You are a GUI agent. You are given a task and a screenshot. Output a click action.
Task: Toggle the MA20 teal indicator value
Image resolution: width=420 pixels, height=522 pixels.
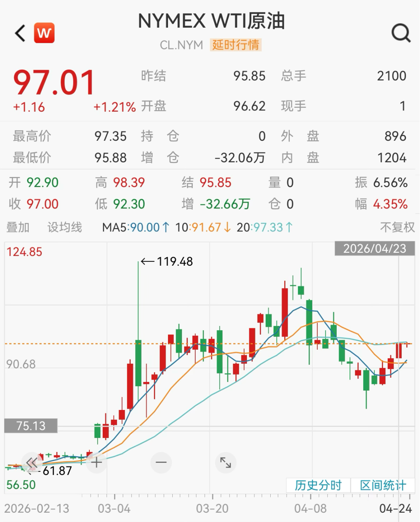tap(265, 227)
